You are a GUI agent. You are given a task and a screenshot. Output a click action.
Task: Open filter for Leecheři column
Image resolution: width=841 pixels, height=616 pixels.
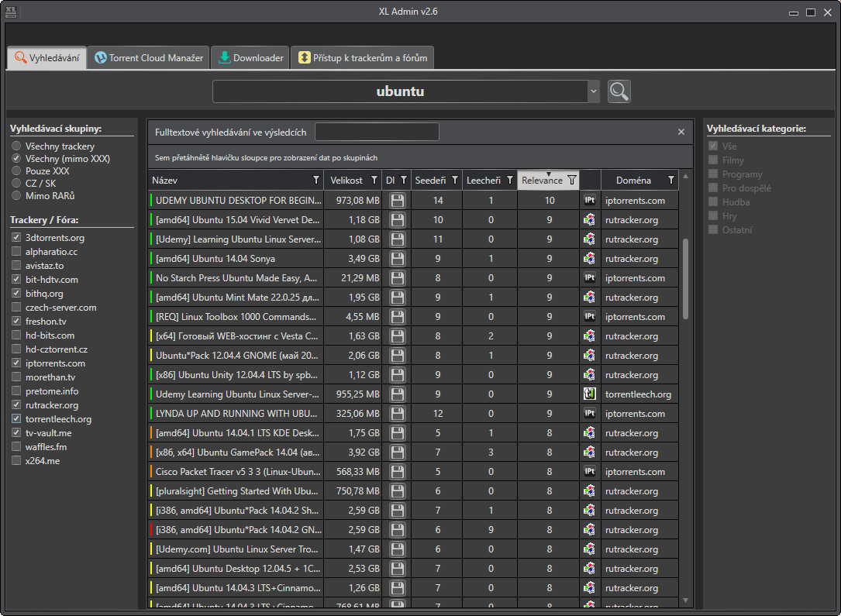[x=509, y=180]
